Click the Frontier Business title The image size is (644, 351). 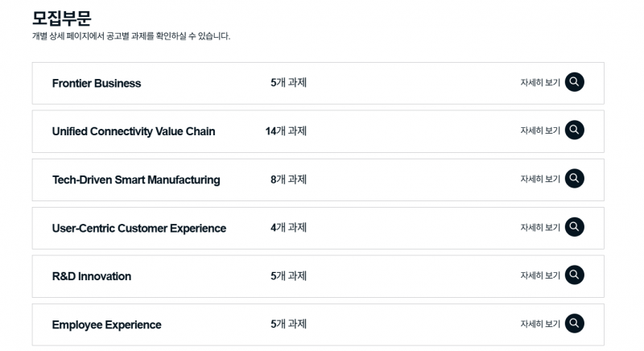tap(97, 83)
